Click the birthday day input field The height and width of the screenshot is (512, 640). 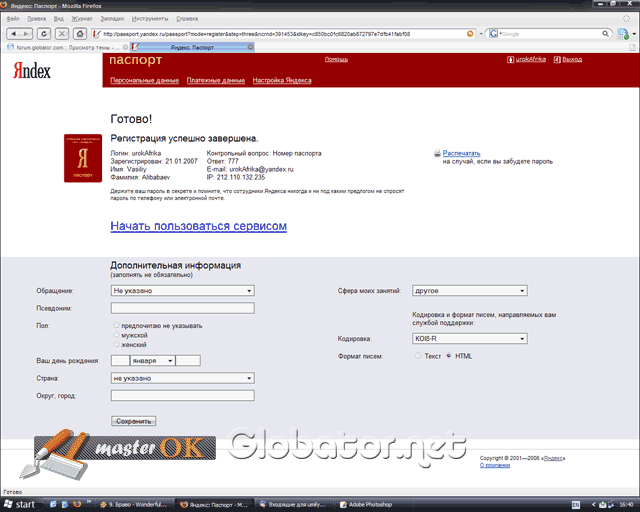120,361
